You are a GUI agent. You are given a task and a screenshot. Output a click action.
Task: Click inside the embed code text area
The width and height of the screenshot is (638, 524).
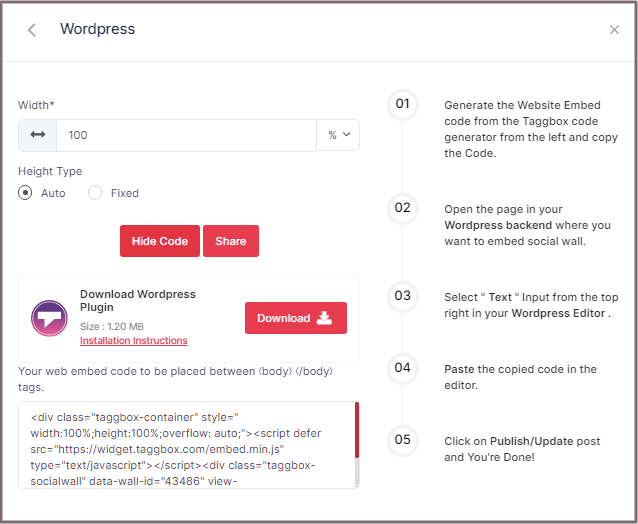coord(185,445)
